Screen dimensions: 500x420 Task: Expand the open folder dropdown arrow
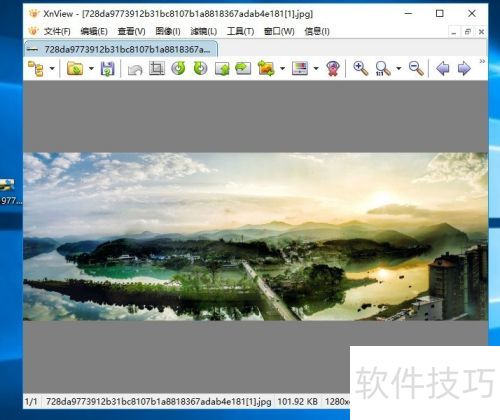point(91,68)
